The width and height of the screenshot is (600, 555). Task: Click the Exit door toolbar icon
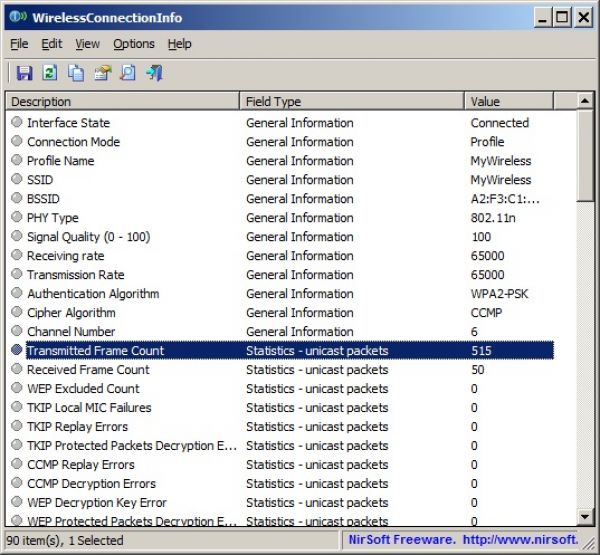(x=154, y=73)
